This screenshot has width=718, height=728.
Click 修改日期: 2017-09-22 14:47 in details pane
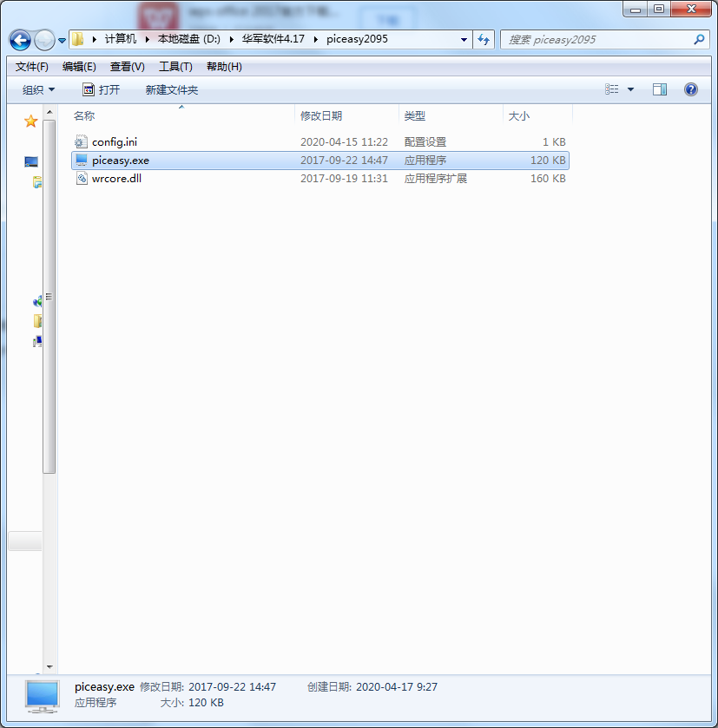pos(207,686)
